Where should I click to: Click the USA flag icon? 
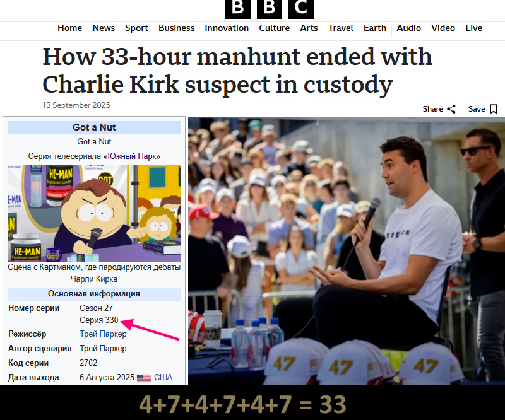144,378
